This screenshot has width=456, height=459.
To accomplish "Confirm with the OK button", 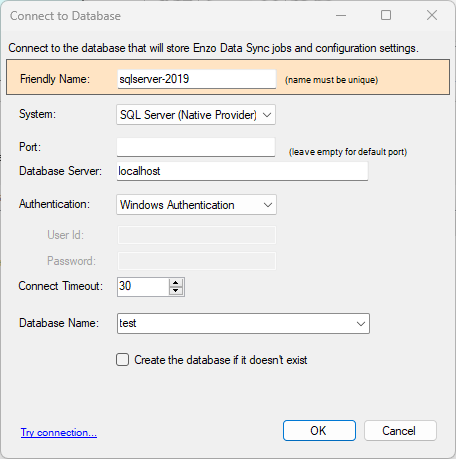I will pyautogui.click(x=319, y=431).
